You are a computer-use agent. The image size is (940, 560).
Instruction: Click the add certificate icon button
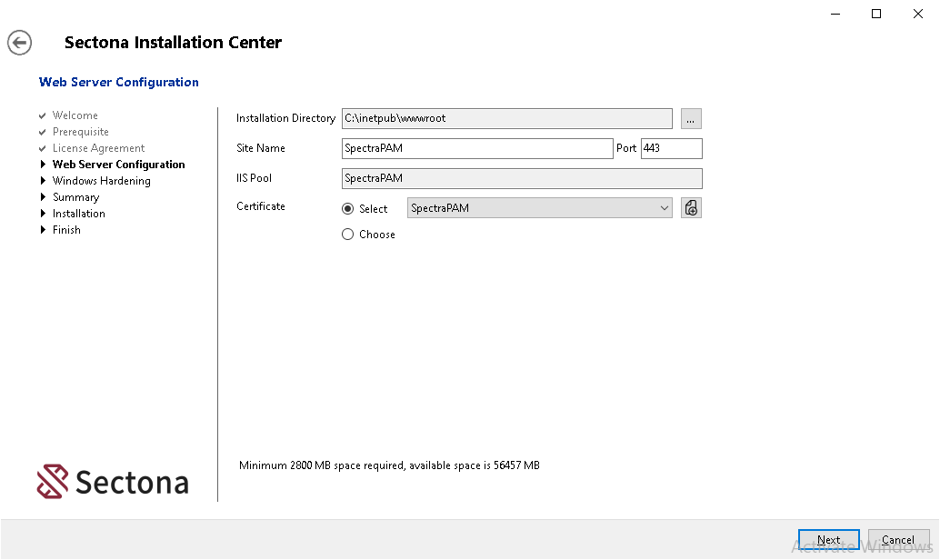[x=691, y=208]
